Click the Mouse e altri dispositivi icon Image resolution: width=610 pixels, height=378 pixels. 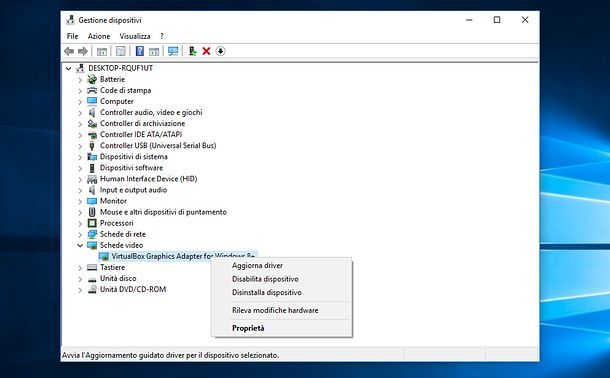pos(92,212)
